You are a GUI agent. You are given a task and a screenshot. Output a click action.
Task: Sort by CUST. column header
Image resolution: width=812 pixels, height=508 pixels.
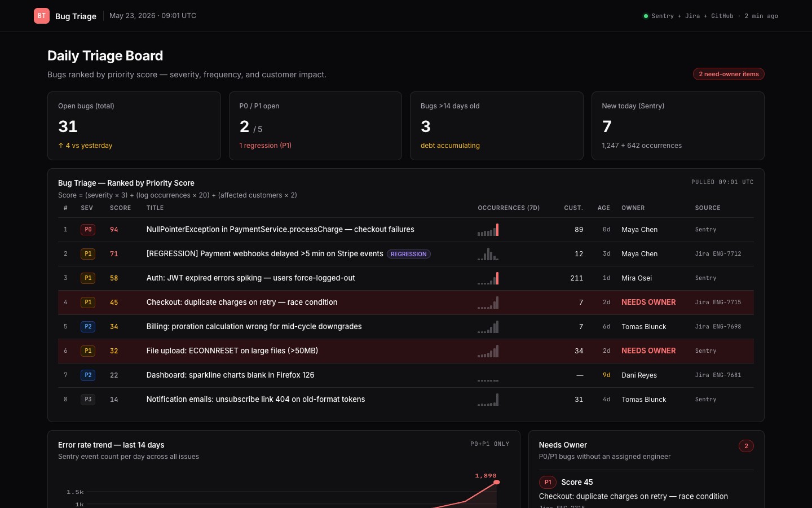[x=573, y=208]
